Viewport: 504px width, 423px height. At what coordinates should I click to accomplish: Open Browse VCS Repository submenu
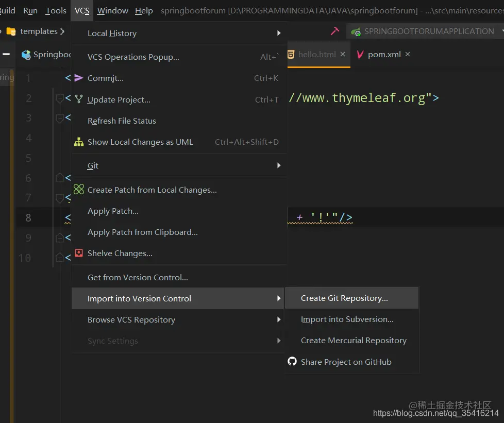178,320
